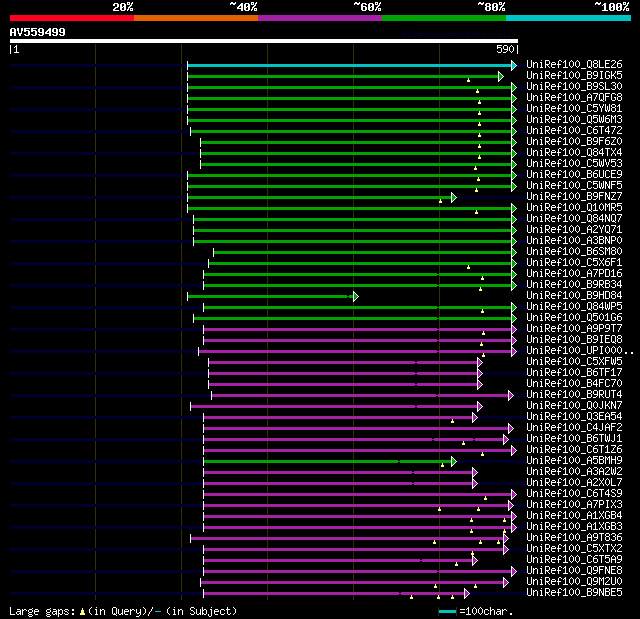Click UniRef100_B9RUT4 label
This screenshot has height=619, width=640.
574,395
